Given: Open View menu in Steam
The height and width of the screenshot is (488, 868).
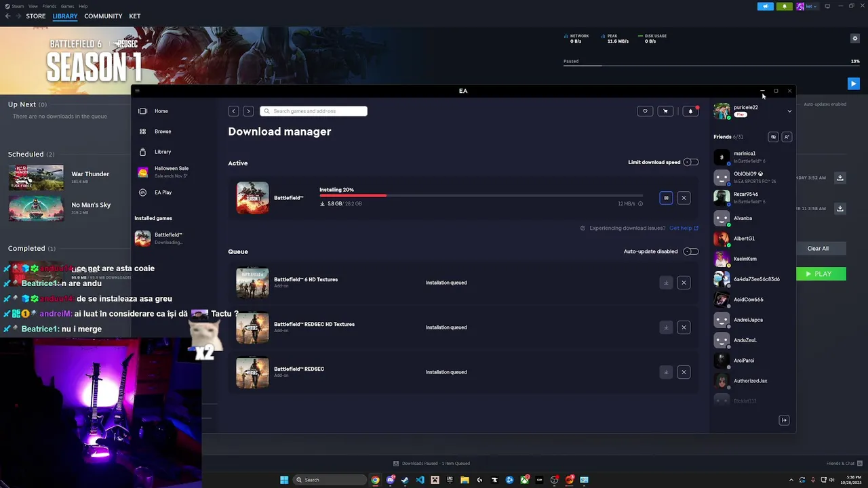Looking at the screenshot, I should [x=33, y=6].
